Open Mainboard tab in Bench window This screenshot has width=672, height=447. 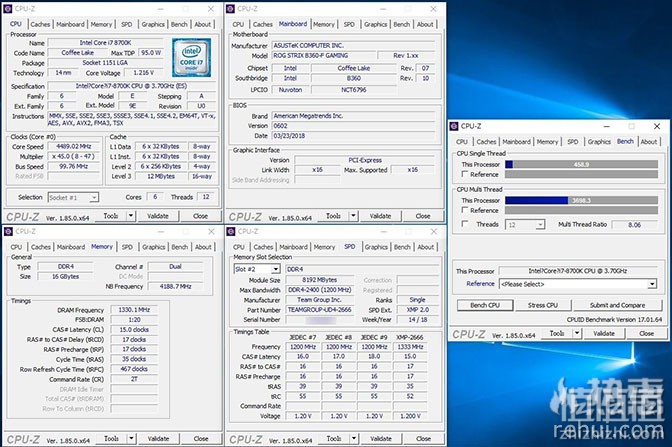click(x=516, y=141)
